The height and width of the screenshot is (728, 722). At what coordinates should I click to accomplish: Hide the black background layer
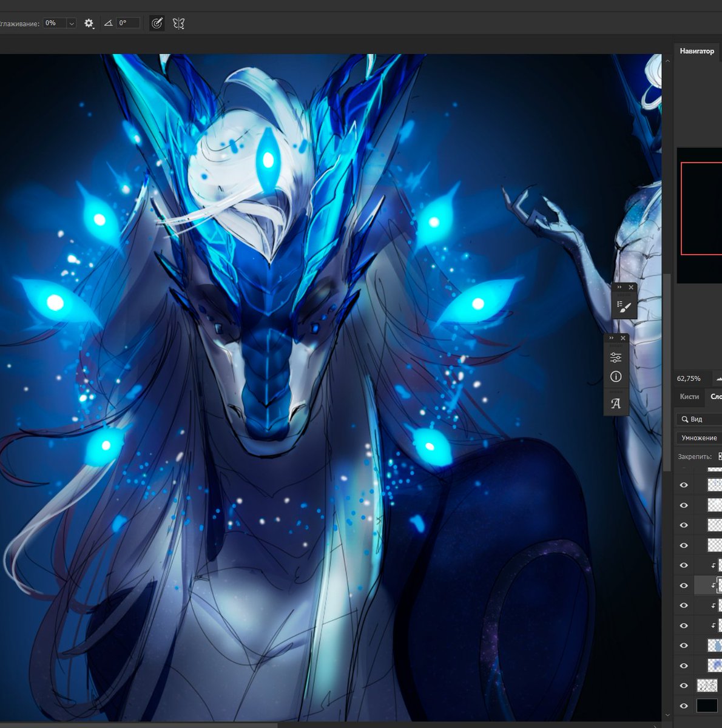(684, 706)
